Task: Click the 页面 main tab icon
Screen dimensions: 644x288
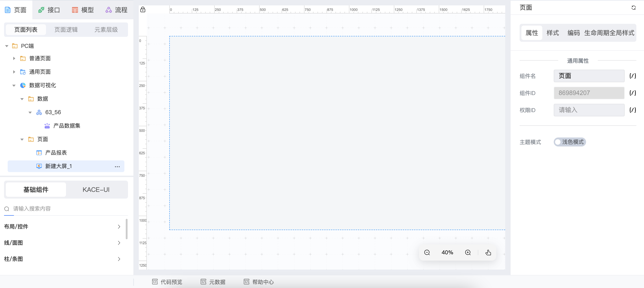Action: coord(8,10)
